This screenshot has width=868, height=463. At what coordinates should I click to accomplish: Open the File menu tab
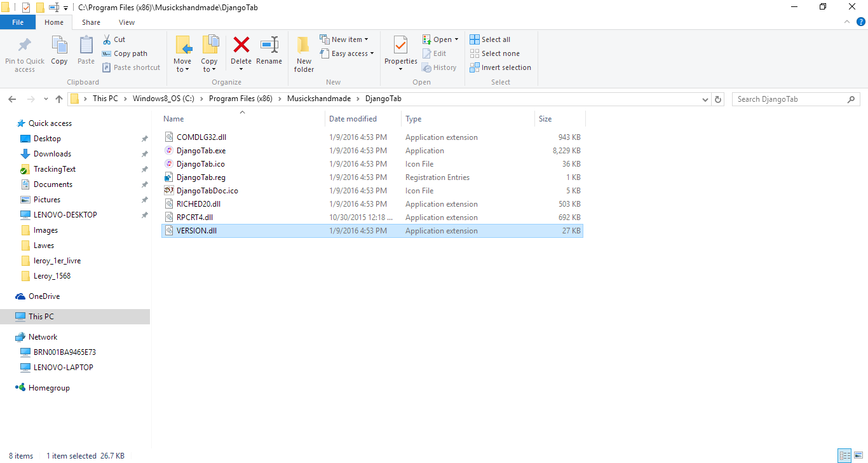[18, 22]
